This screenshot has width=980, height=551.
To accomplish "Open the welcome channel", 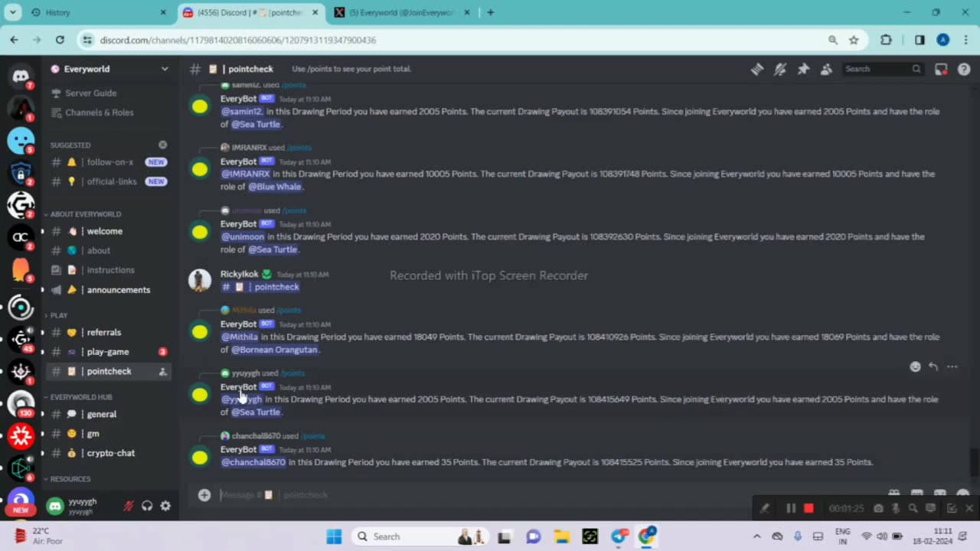I will pos(107,231).
